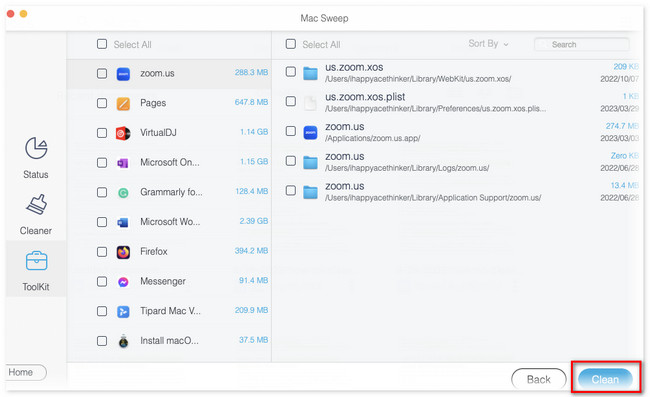Screen dimensions: 650x397
Task: Select the VirtualDJ app name
Action: click(x=158, y=133)
